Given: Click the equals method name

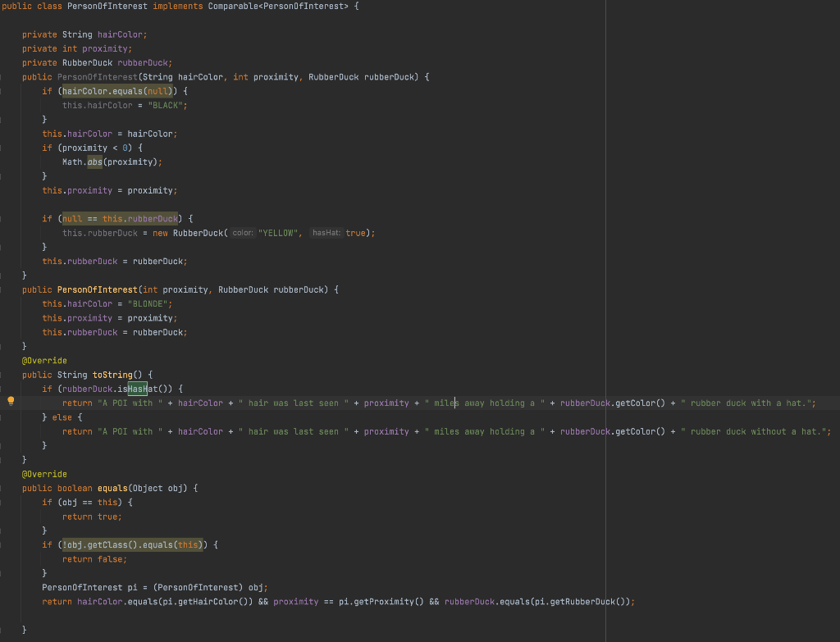Looking at the screenshot, I should pos(112,487).
